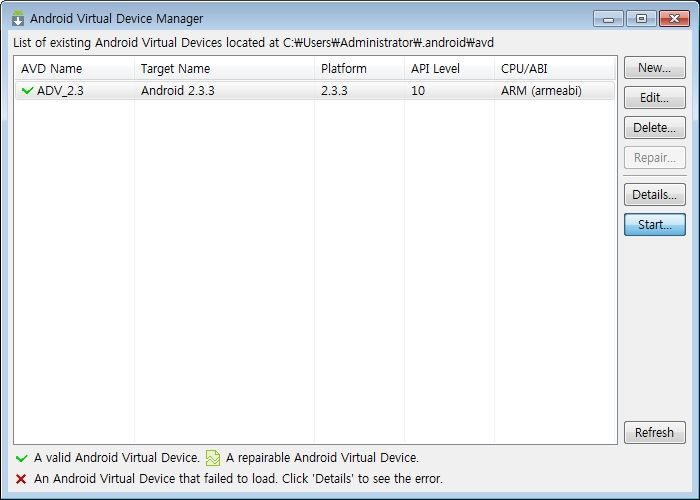Click the Delete... button

pyautogui.click(x=654, y=127)
